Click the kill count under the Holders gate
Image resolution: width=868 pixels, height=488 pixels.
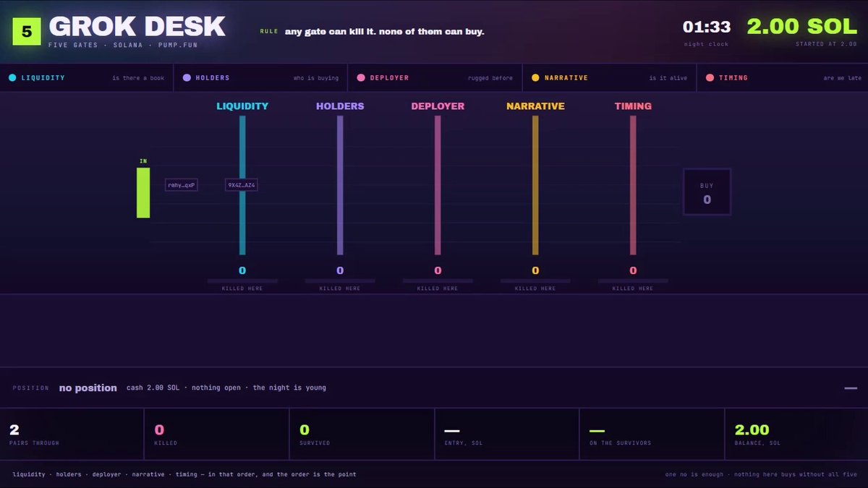coord(340,270)
